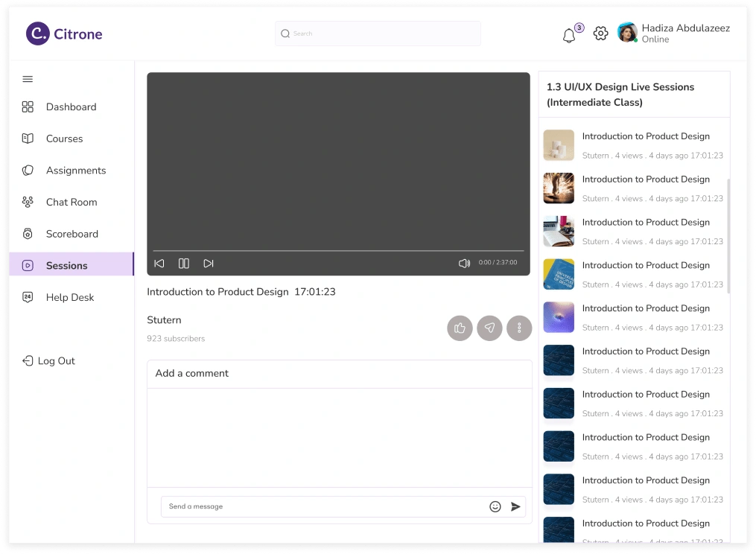Image resolution: width=756 pixels, height=554 pixels.
Task: Open Chat Room in sidebar
Action: [72, 202]
